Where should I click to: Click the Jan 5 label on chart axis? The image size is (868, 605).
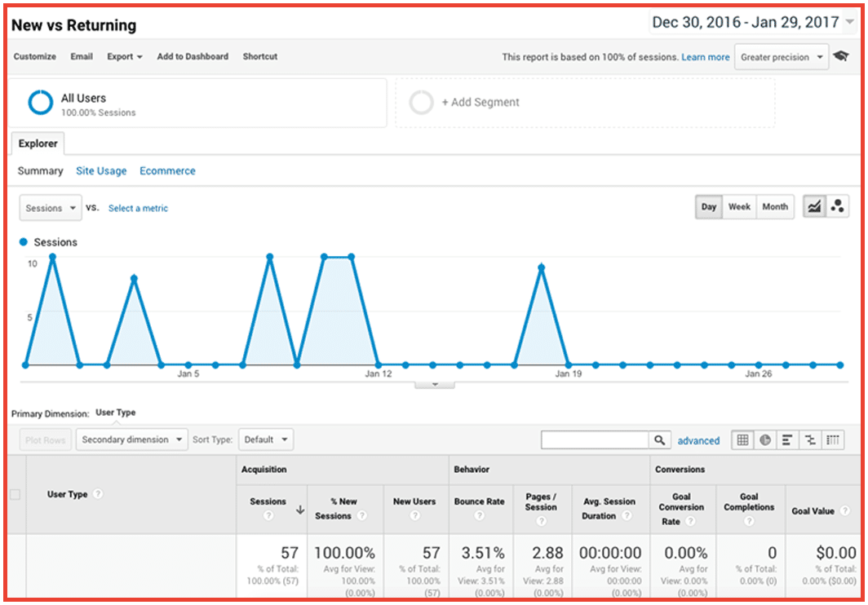[x=188, y=373]
